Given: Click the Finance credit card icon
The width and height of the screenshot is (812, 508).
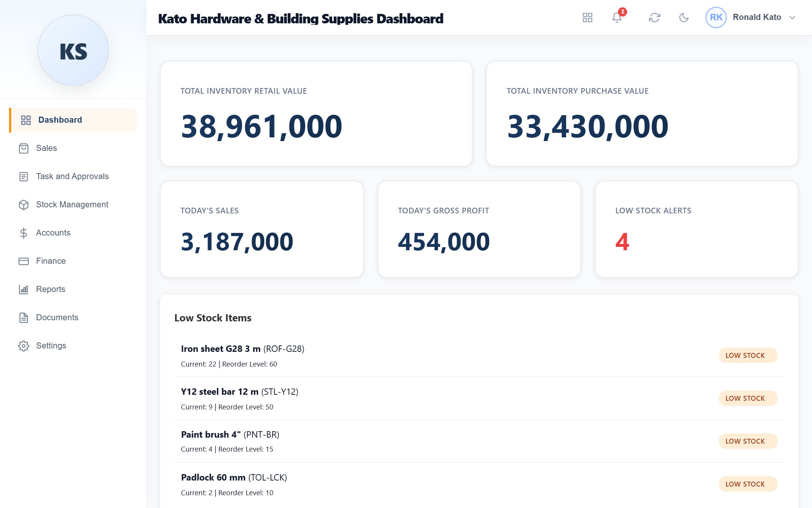Looking at the screenshot, I should click(24, 261).
